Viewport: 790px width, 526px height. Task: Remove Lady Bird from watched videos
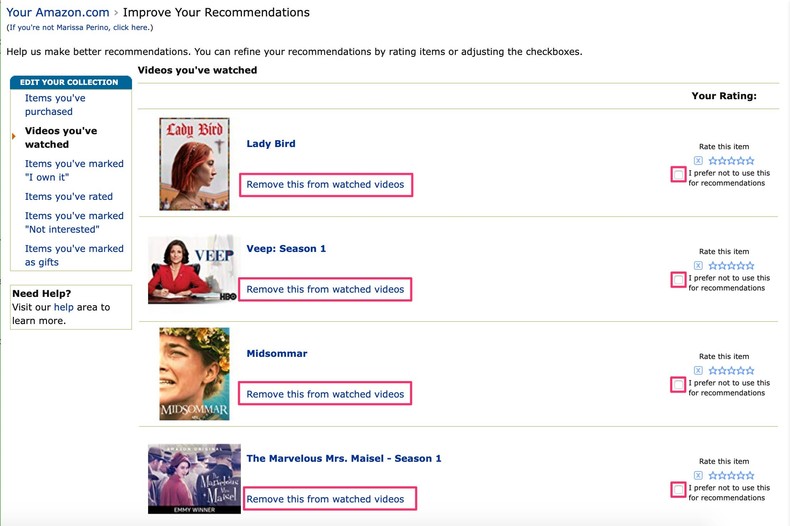click(x=325, y=184)
